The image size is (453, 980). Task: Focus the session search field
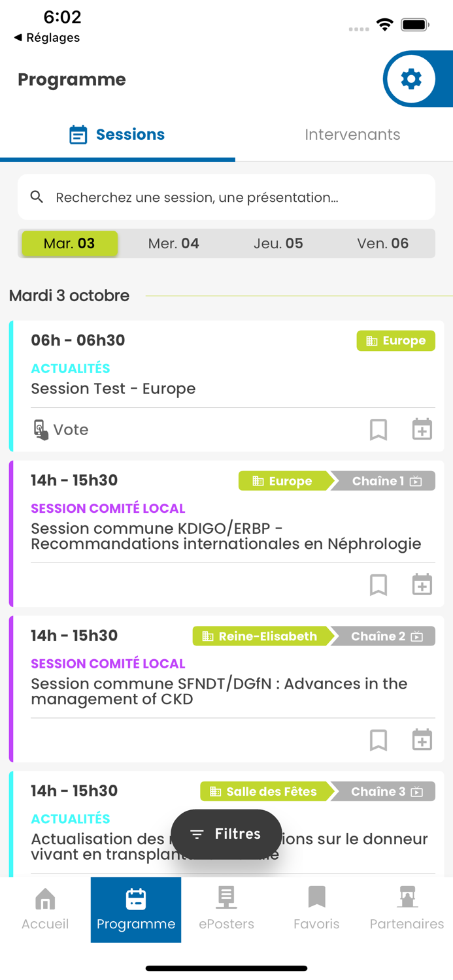[226, 197]
